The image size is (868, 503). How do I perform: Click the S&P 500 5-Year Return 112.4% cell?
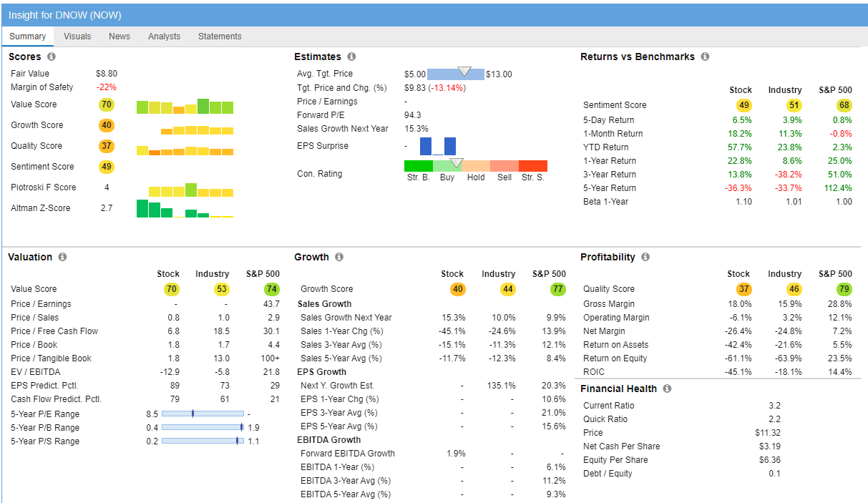click(838, 188)
